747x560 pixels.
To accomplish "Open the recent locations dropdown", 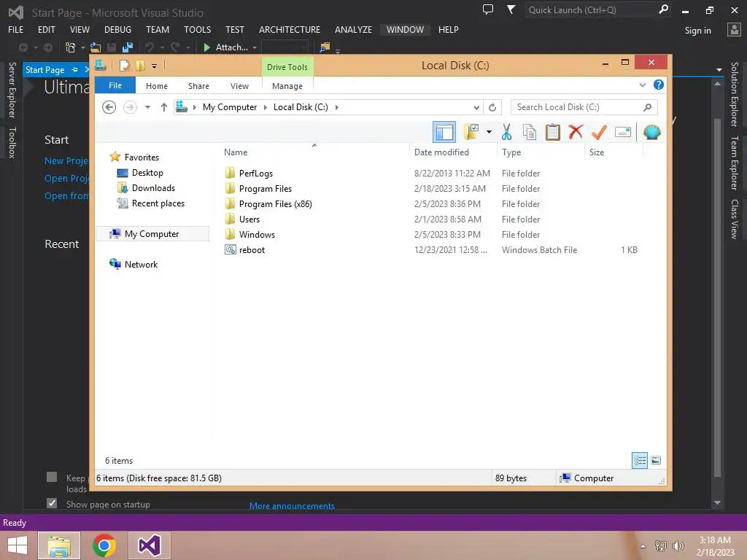I will point(147,108).
